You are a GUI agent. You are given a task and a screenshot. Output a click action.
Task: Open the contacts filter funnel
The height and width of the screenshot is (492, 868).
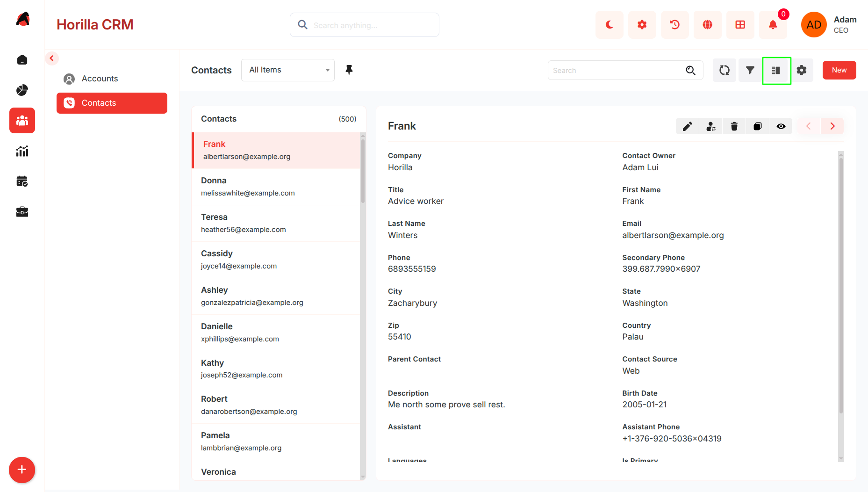coord(750,70)
